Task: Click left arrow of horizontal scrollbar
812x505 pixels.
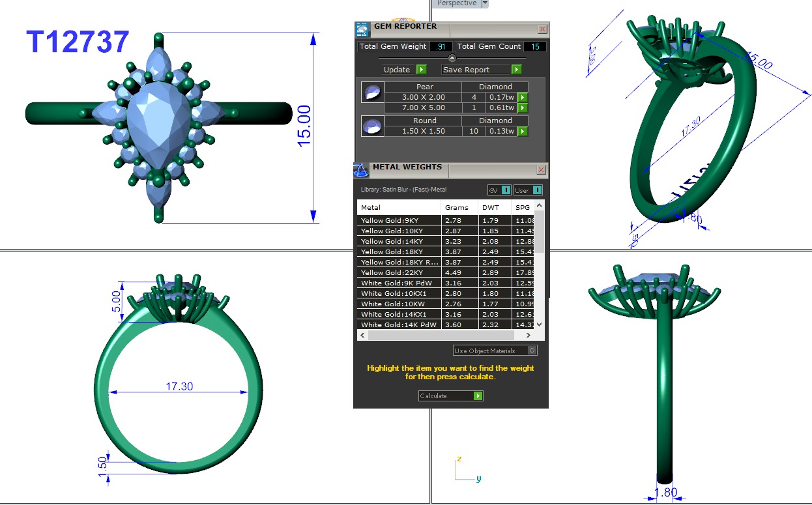Action: click(x=362, y=335)
